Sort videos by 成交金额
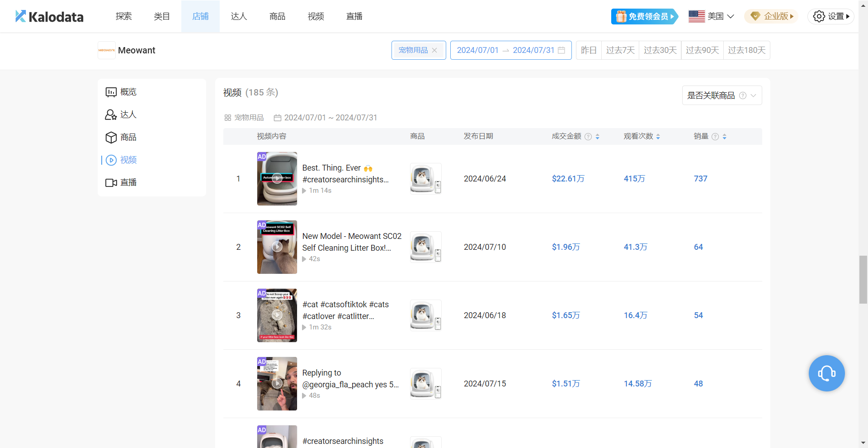Screen dimensions: 868x448 point(597,137)
